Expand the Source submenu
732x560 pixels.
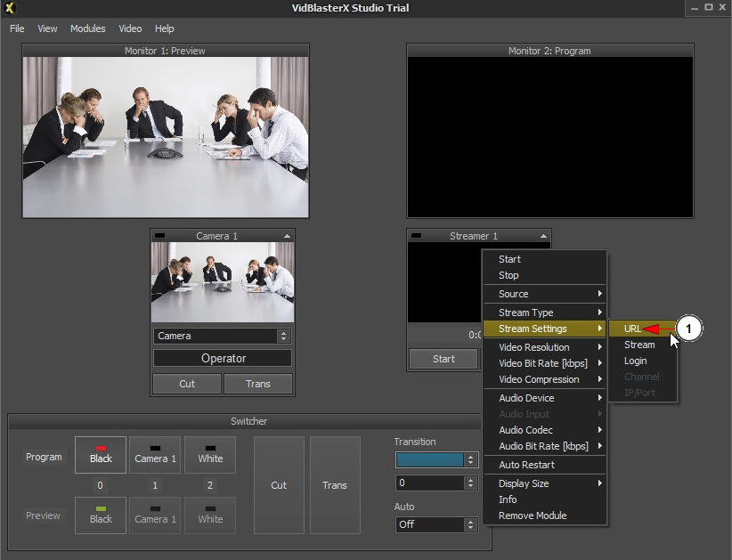tap(545, 294)
